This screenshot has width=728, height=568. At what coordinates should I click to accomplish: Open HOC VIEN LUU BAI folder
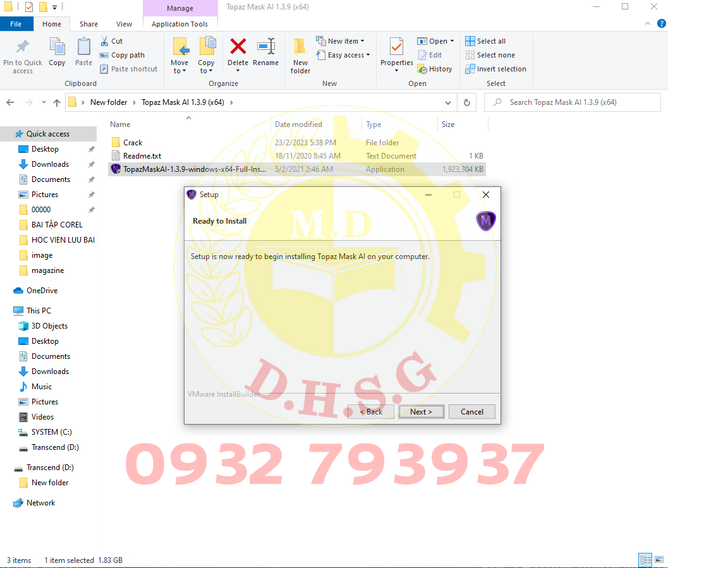click(x=63, y=240)
